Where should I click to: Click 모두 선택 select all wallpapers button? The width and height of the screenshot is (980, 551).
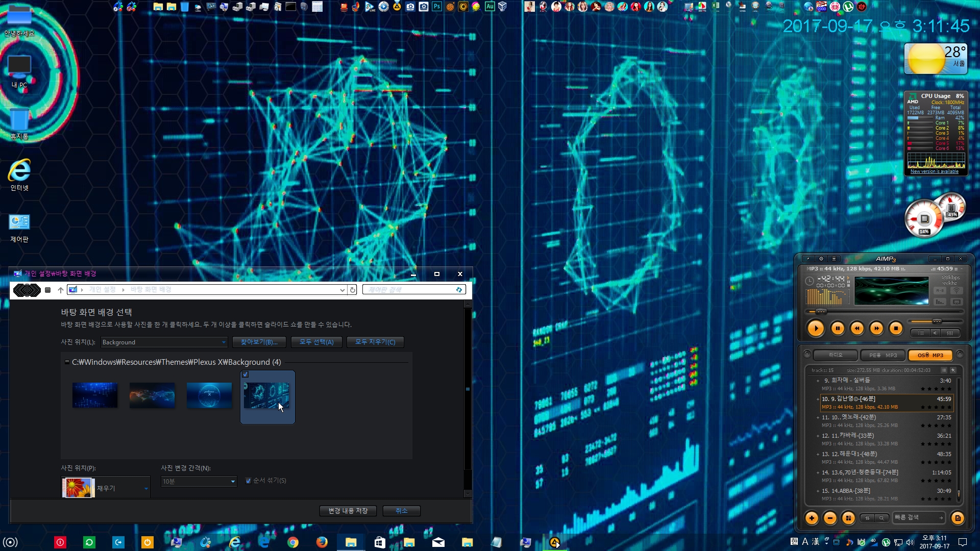coord(316,342)
